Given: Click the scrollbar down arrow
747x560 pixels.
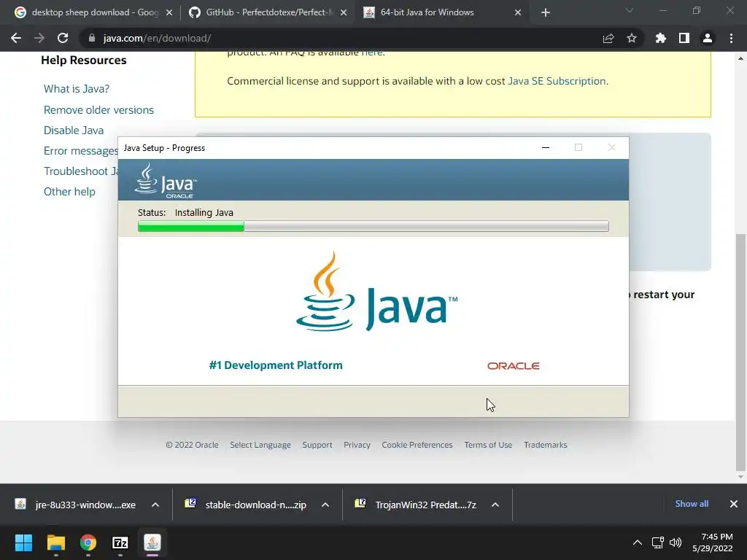Looking at the screenshot, I should (x=740, y=477).
